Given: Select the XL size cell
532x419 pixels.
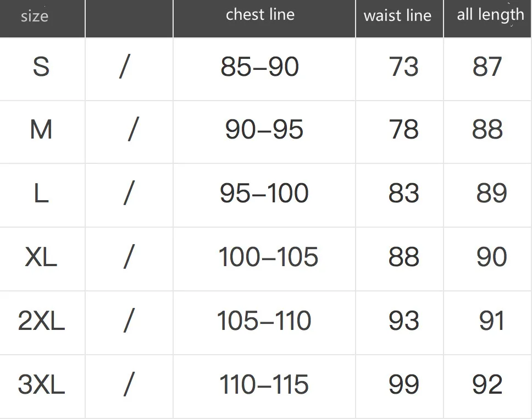Looking at the screenshot, I should [x=41, y=257].
